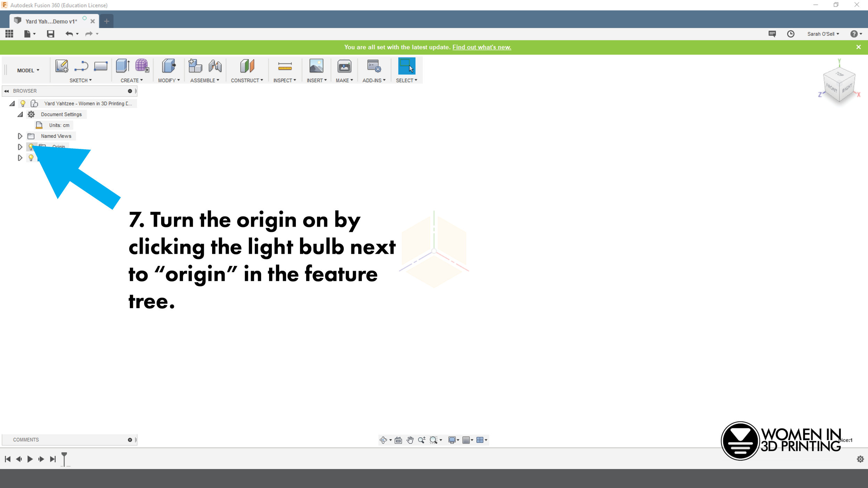Toggle visibility bulb of Yard Yahtzee root
This screenshot has height=488, width=868.
click(x=23, y=103)
